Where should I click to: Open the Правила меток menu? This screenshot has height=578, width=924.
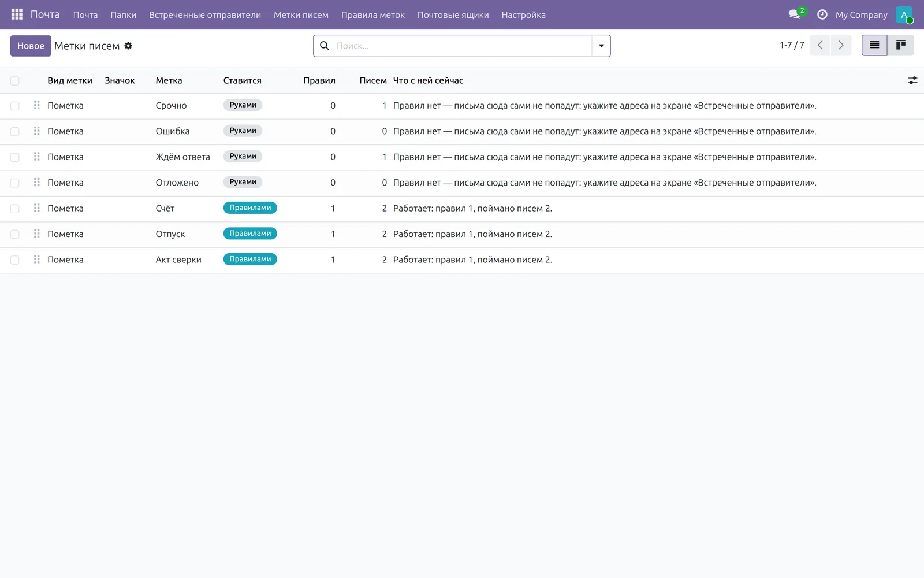pos(372,15)
